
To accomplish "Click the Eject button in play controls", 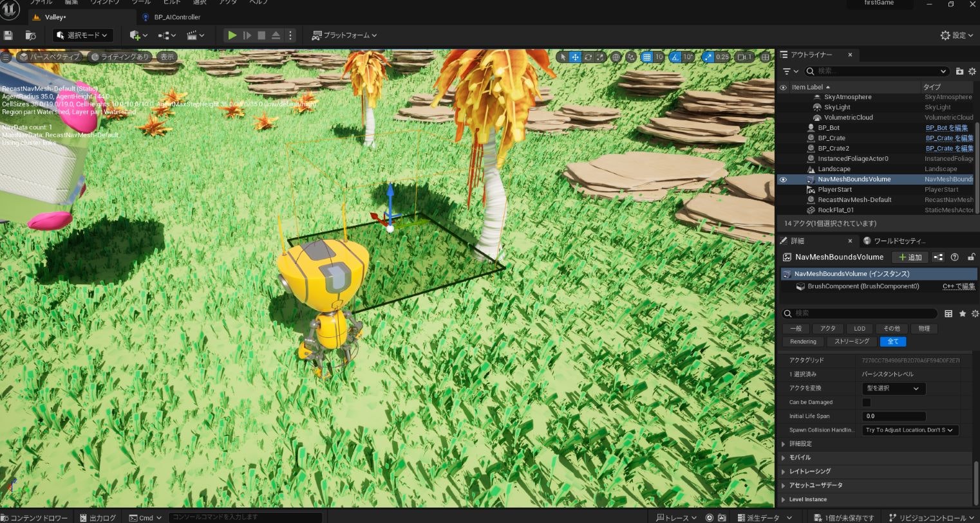I will tap(276, 35).
